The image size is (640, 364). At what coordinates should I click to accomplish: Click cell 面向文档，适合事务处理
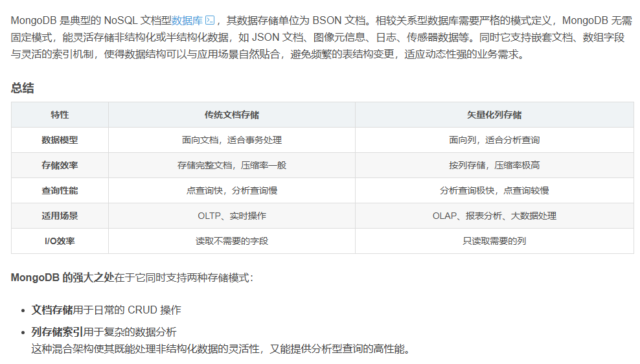[x=232, y=140]
